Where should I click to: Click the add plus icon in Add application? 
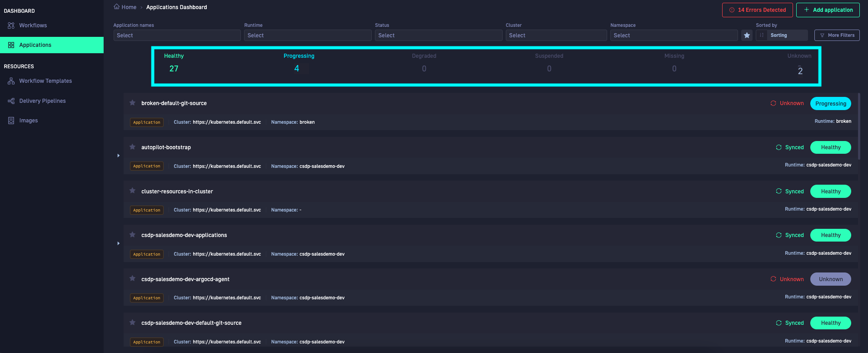pos(807,10)
